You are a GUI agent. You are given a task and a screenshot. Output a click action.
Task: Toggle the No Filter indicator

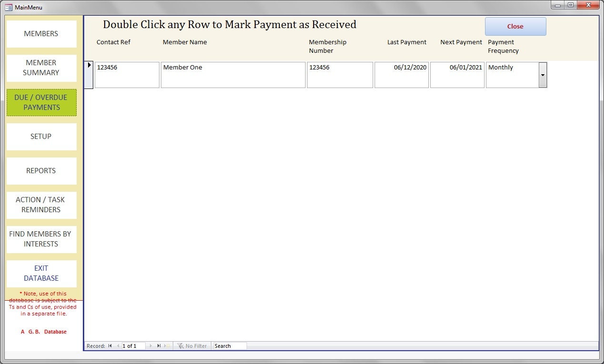click(x=192, y=345)
